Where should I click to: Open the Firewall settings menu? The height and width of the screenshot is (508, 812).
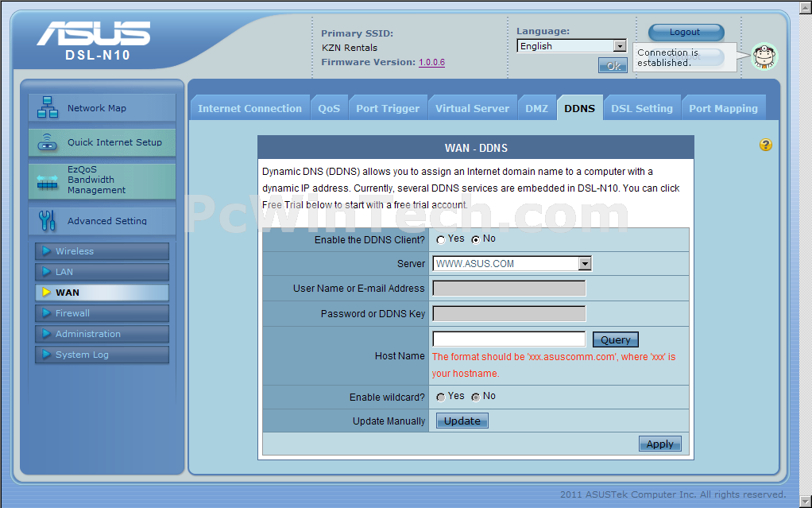[x=102, y=313]
